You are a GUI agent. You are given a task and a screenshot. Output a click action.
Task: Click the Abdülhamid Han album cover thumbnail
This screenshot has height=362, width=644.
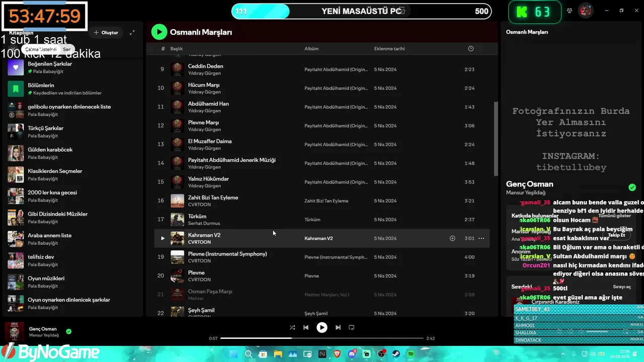(x=177, y=107)
